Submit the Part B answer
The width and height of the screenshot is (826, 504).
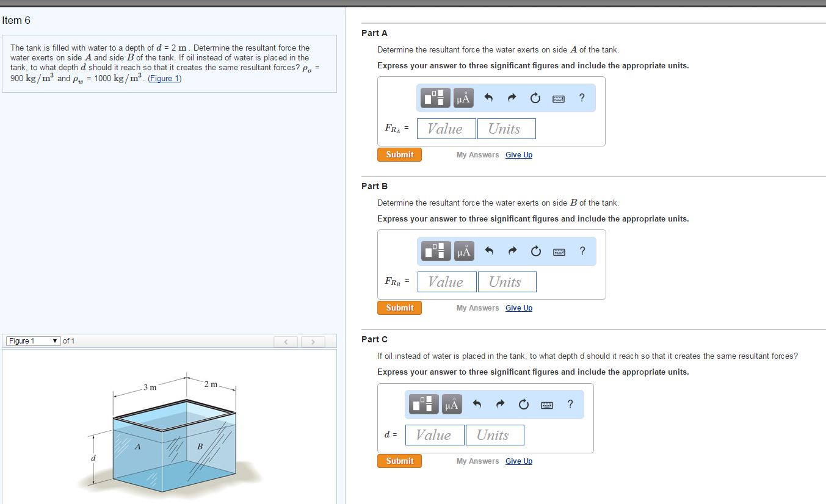[x=399, y=308]
